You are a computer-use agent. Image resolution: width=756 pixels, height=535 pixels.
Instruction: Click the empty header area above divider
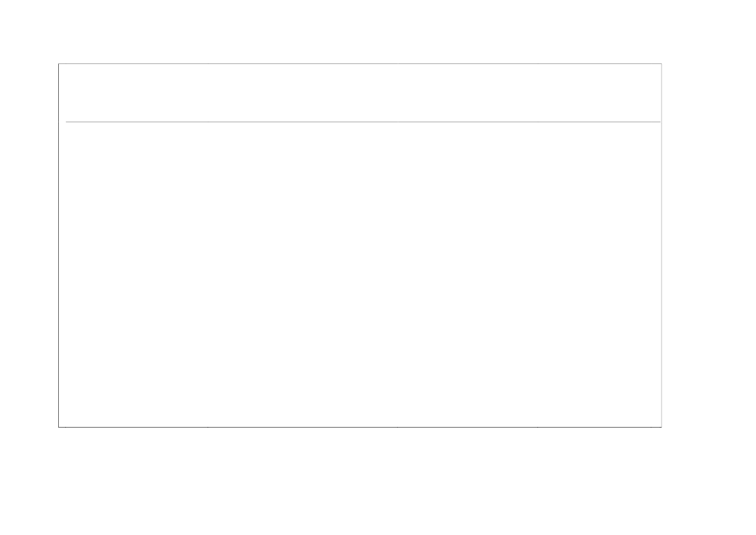coord(360,93)
